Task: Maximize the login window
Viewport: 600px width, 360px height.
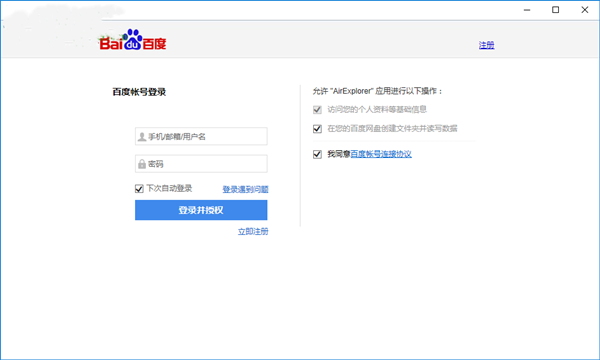Action: point(556,10)
